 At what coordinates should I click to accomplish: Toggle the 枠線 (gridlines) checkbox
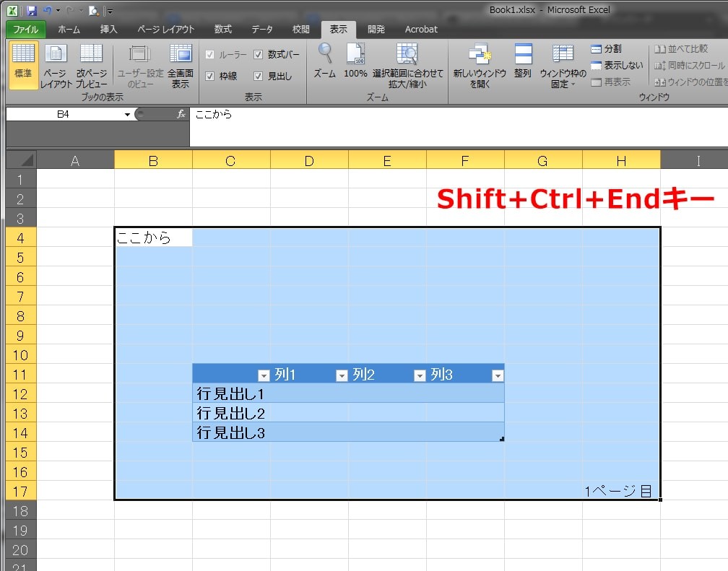coord(209,76)
